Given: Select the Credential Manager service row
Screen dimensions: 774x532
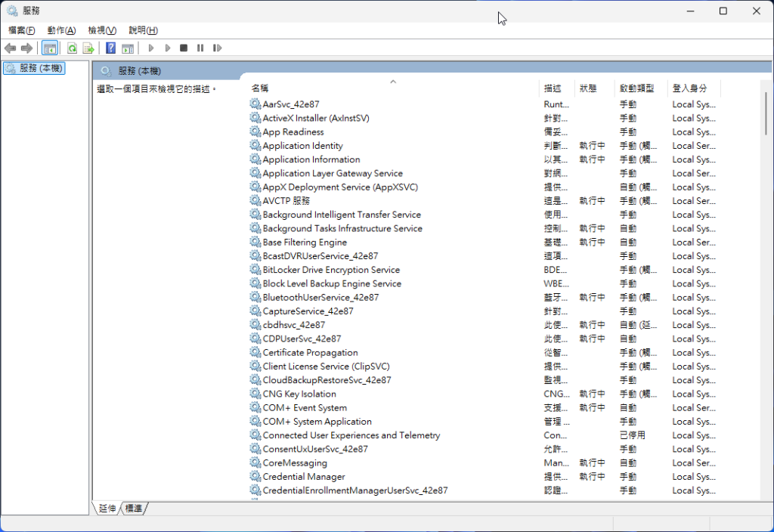Looking at the screenshot, I should (x=304, y=477).
